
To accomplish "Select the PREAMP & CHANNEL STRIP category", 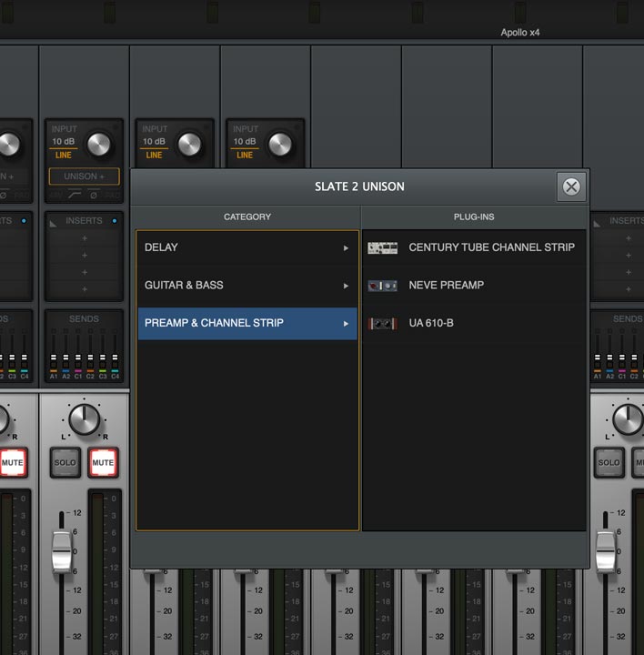I will pyautogui.click(x=247, y=323).
